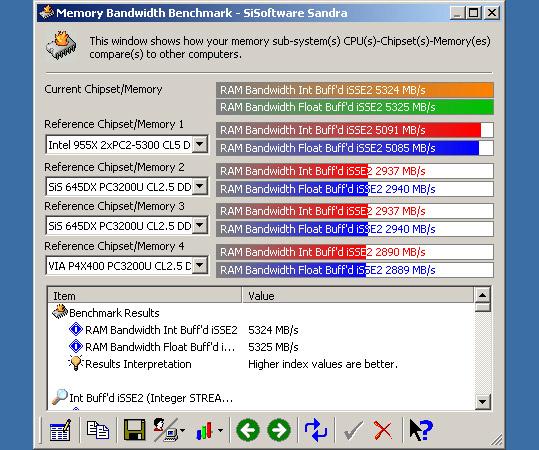The image size is (539, 450).
Task: Click scrollbar up arrow in results list
Action: click(483, 295)
